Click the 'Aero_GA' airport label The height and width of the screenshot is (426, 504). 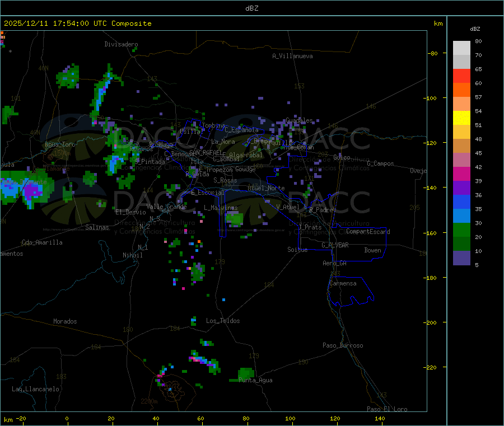(x=334, y=263)
